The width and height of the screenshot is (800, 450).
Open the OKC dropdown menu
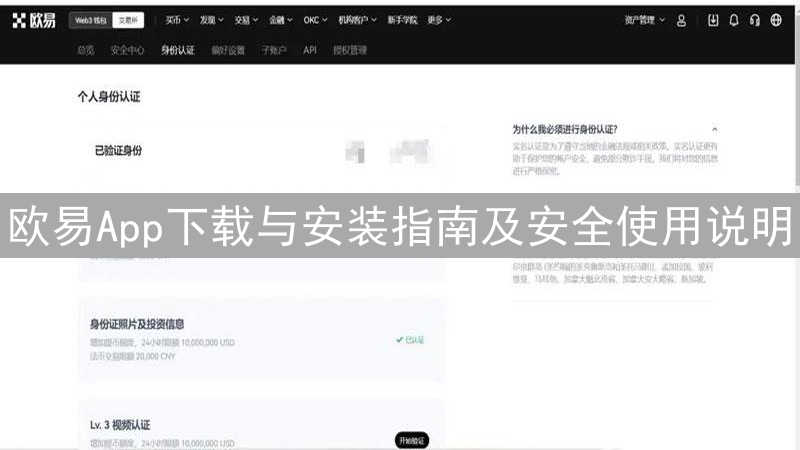tap(315, 20)
